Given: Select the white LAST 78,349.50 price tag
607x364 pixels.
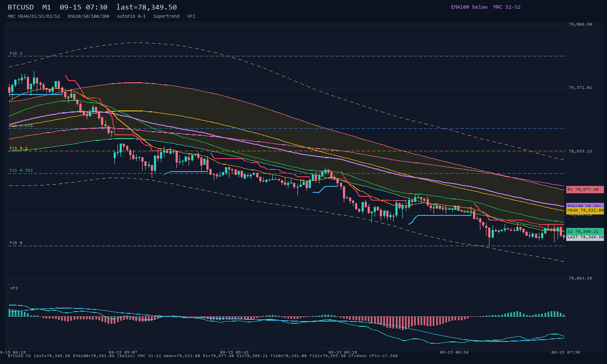Looking at the screenshot, I should tap(585, 237).
